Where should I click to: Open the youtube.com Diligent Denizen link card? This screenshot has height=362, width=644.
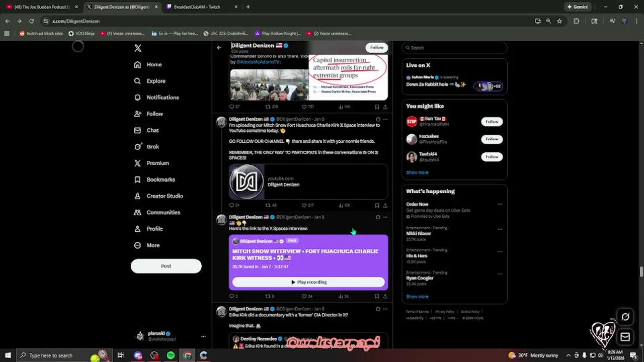point(308,182)
